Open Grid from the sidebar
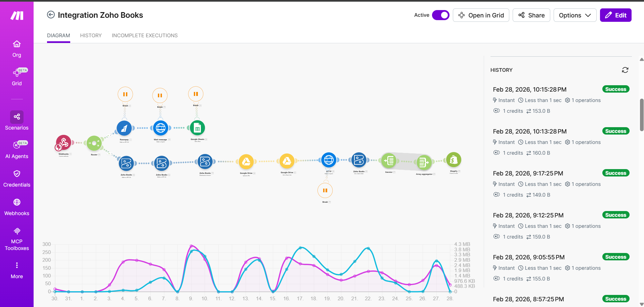This screenshot has width=644, height=307. (17, 78)
